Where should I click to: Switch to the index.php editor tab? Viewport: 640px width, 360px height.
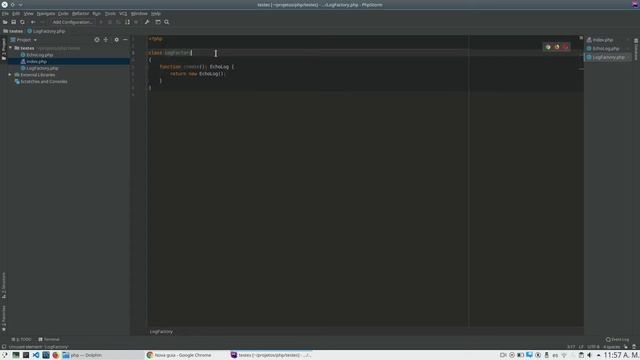click(608, 40)
